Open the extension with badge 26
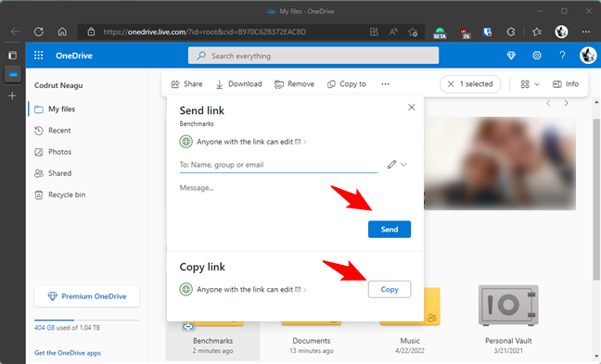Screen dimensions: 601x364 (465, 33)
